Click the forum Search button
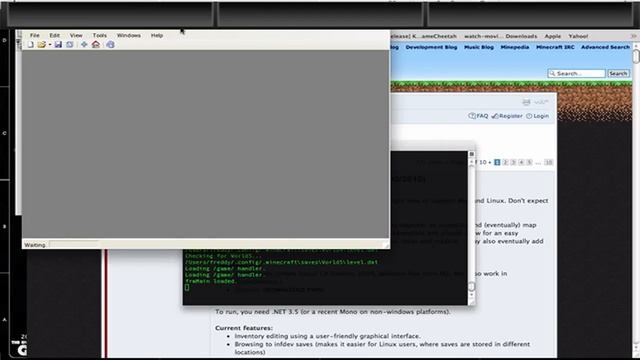 point(618,73)
